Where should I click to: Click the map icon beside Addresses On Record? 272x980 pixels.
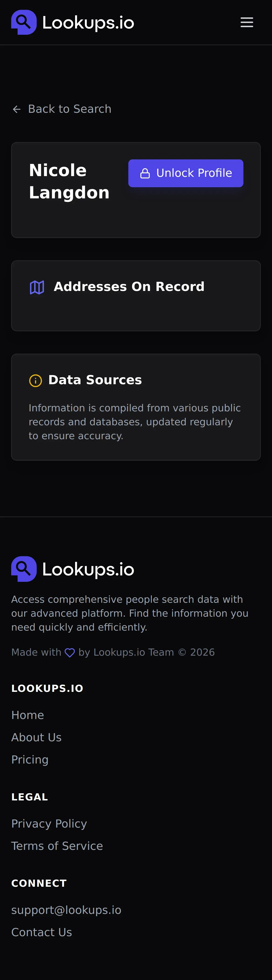pos(37,287)
